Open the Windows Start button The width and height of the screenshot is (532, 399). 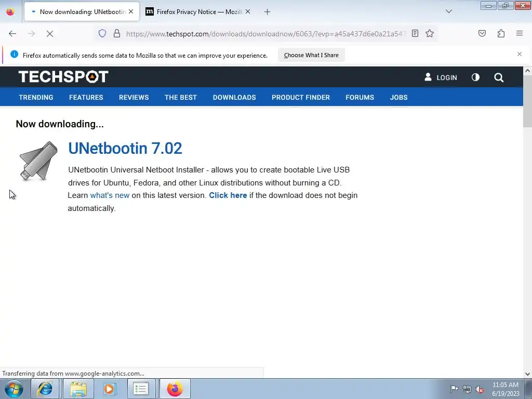tap(14, 389)
